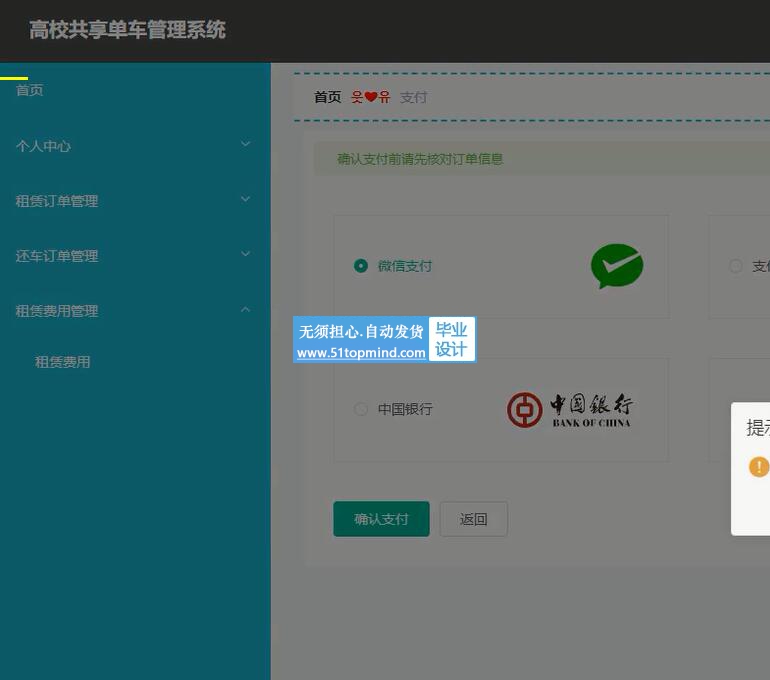Select the 支付宝 radio button at right edge
The width and height of the screenshot is (770, 680).
735,266
